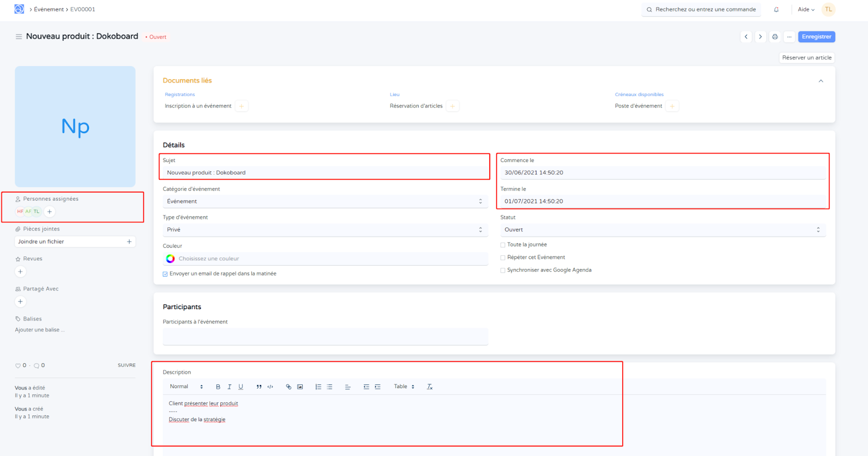This screenshot has width=868, height=456.
Task: Click the print icon in header
Action: click(775, 37)
